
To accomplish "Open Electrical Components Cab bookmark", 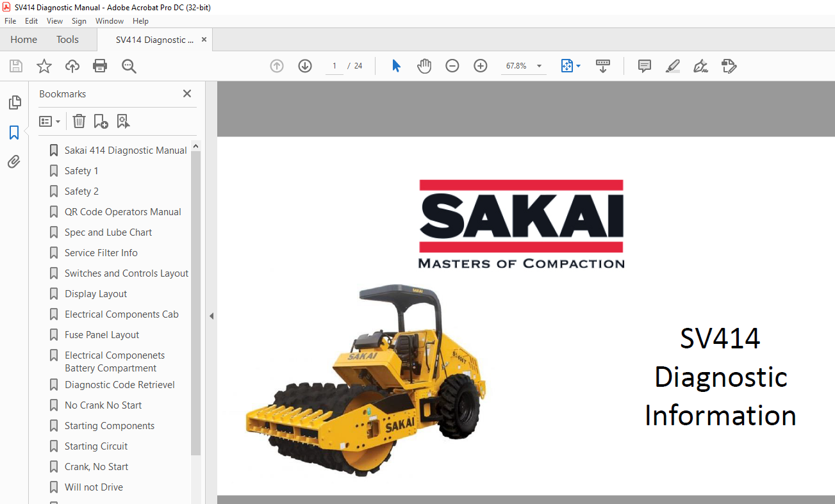I will pos(122,314).
